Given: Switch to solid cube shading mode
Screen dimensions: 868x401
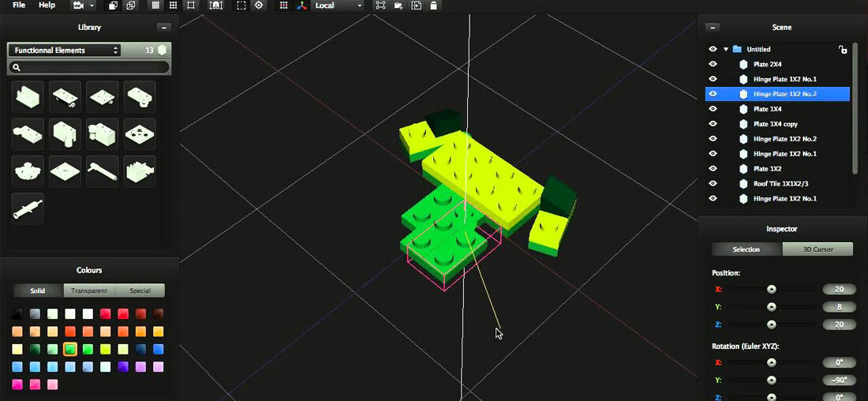Looking at the screenshot, I should coord(114,6).
